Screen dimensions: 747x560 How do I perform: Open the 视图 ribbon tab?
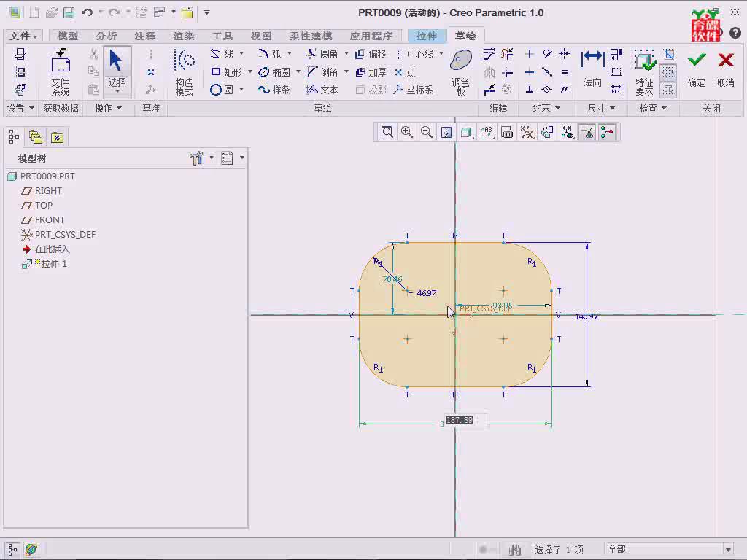261,36
